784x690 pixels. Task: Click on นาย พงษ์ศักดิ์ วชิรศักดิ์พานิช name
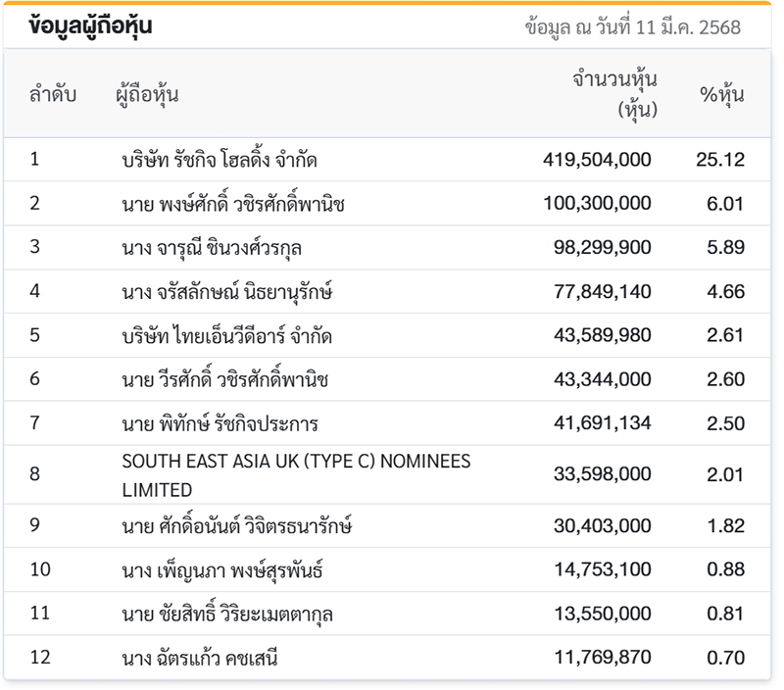[x=233, y=204]
